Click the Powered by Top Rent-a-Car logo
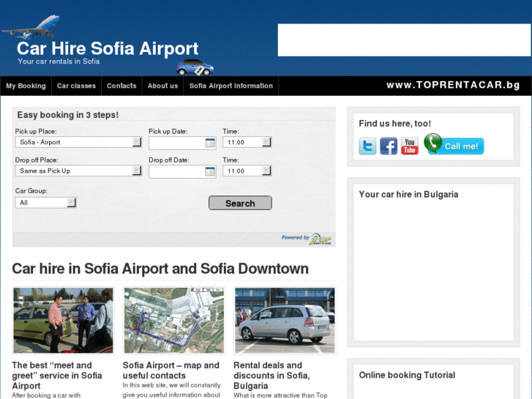The height and width of the screenshot is (399, 532). click(307, 239)
